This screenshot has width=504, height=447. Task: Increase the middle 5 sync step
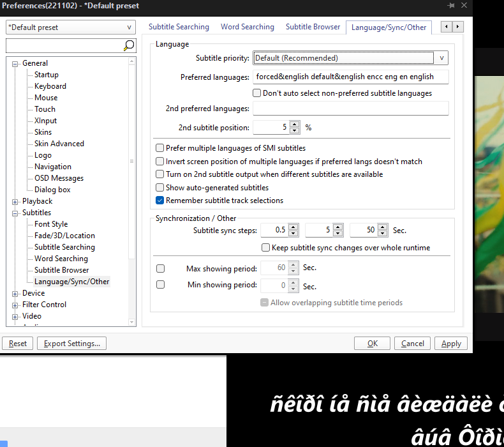pos(338,227)
